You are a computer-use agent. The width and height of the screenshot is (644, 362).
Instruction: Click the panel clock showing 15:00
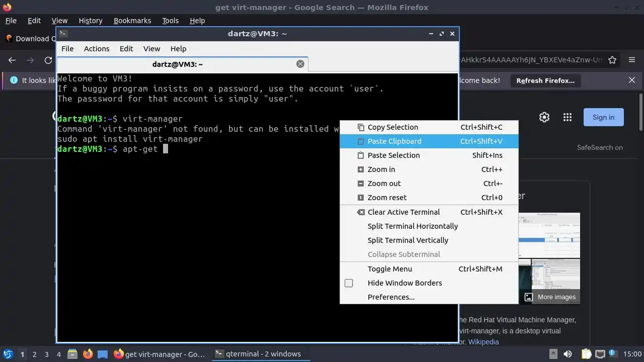(x=632, y=354)
